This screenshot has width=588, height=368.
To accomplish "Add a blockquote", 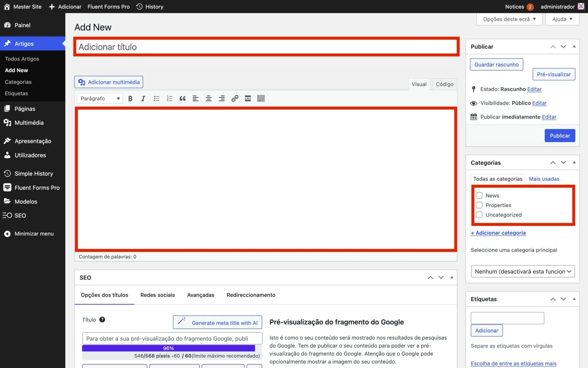I will pyautogui.click(x=183, y=98).
